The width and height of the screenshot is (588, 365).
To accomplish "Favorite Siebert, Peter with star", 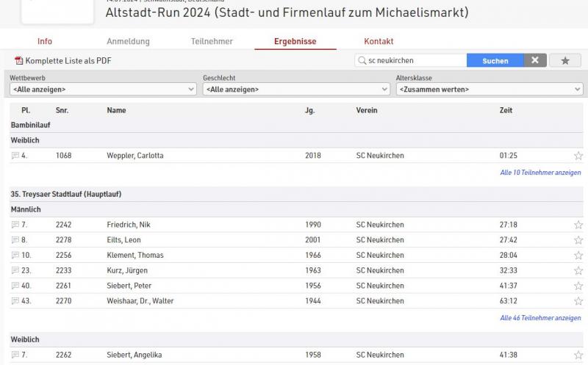I will click(578, 286).
